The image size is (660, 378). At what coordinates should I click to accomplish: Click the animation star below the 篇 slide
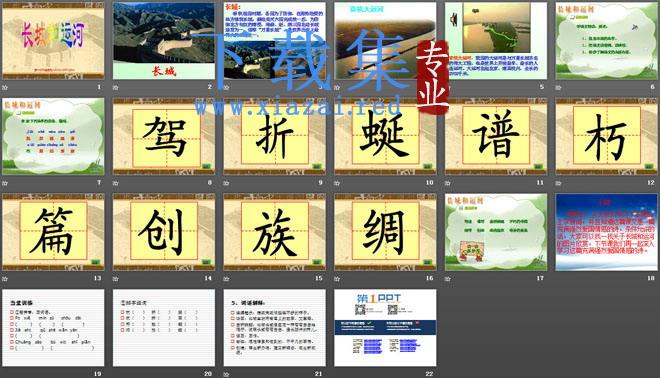[x=5, y=279]
